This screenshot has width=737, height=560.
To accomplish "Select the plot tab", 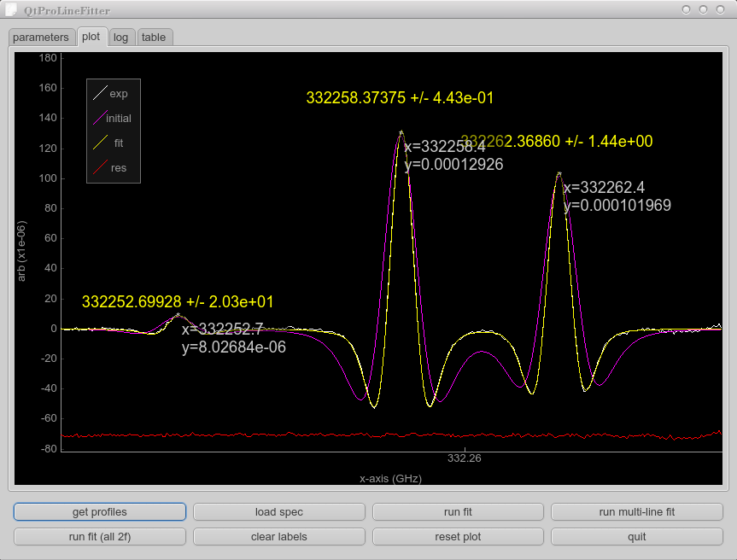I will click(x=91, y=38).
